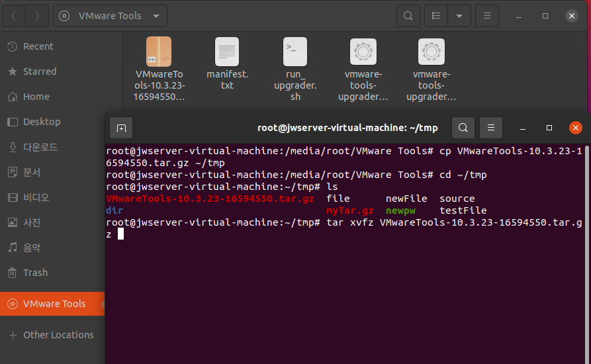Click 'myTar.gz' in terminal output
The width and height of the screenshot is (591, 364).
(350, 210)
